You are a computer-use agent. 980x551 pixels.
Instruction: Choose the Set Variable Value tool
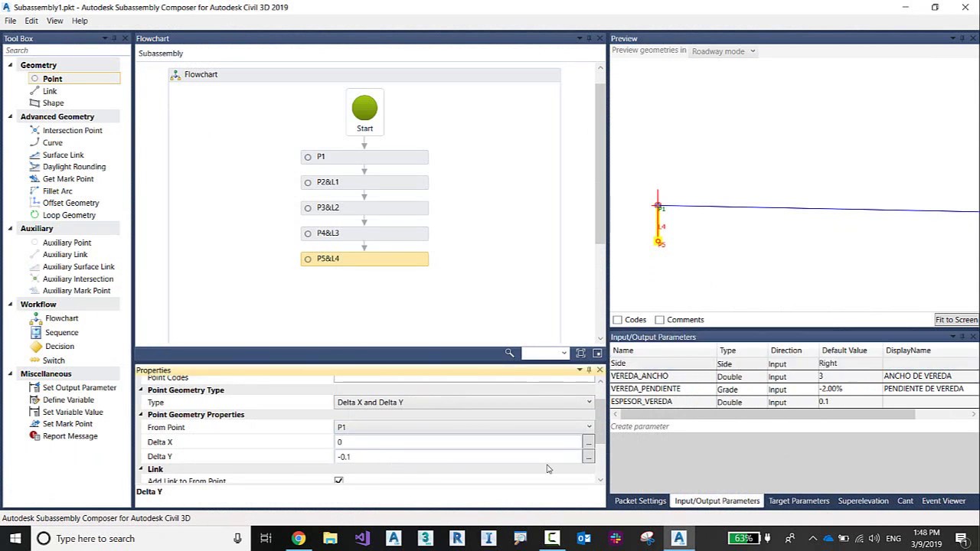(x=72, y=412)
